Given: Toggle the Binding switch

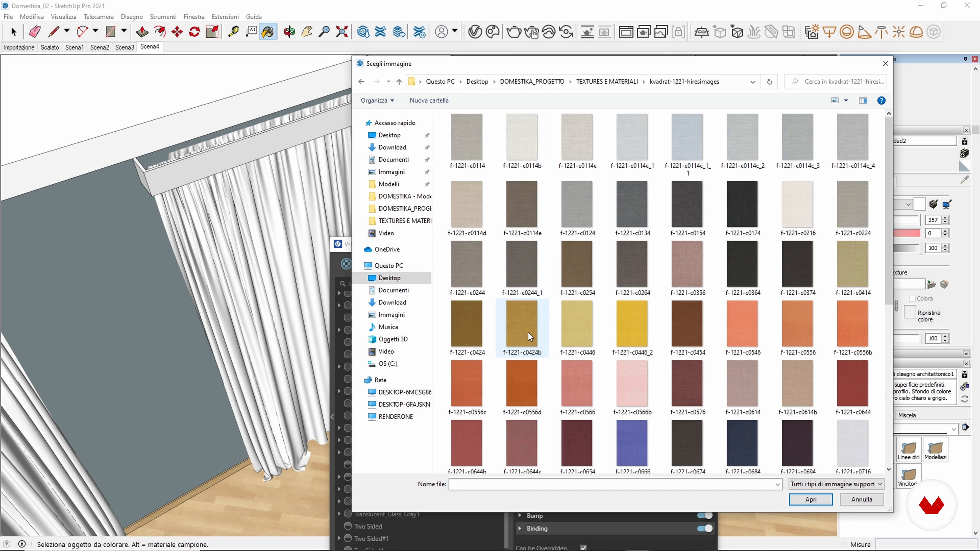Looking at the screenshot, I should (x=704, y=528).
